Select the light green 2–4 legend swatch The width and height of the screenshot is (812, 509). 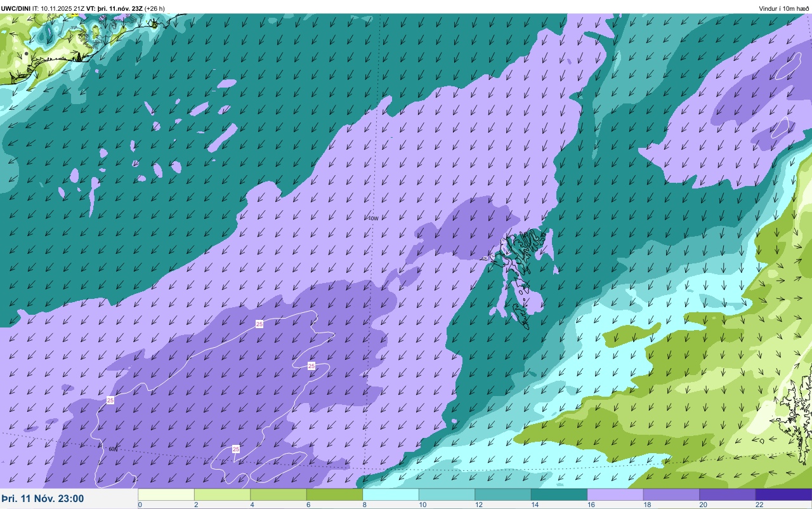pos(222,494)
